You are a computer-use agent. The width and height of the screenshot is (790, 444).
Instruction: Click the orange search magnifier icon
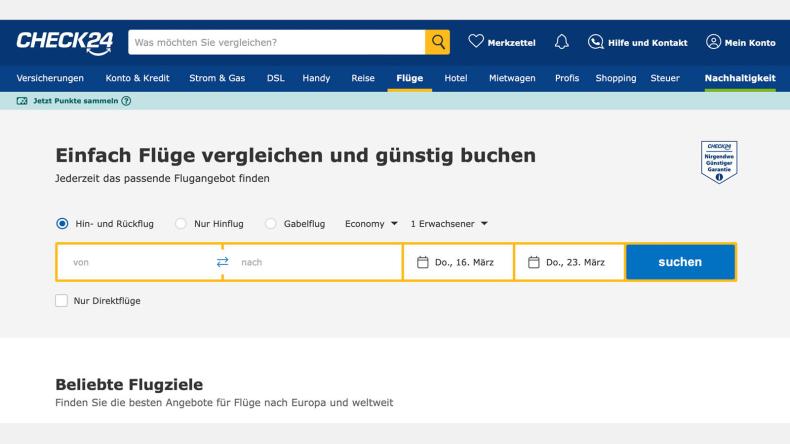tap(437, 42)
